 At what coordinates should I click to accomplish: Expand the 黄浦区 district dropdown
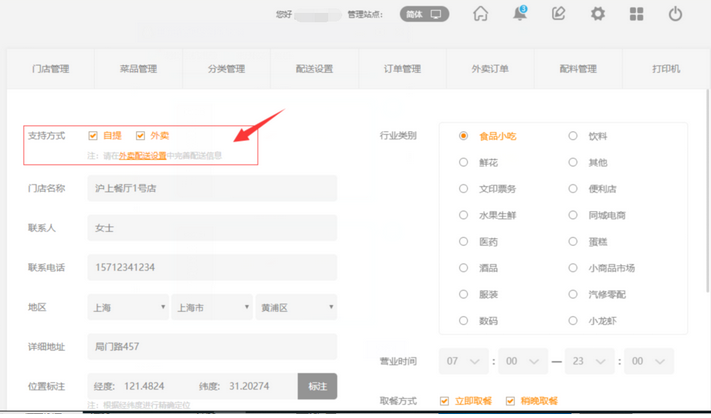296,308
